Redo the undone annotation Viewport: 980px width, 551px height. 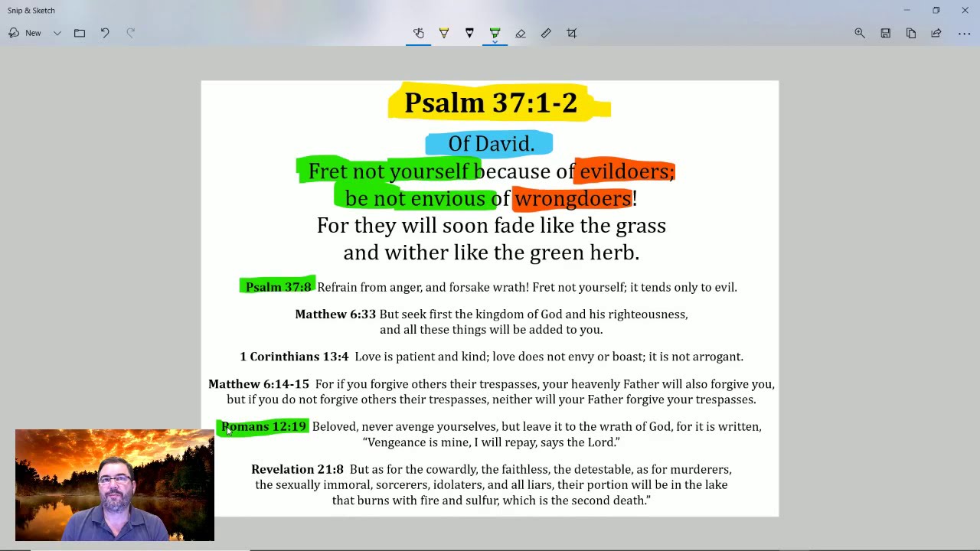click(x=130, y=33)
